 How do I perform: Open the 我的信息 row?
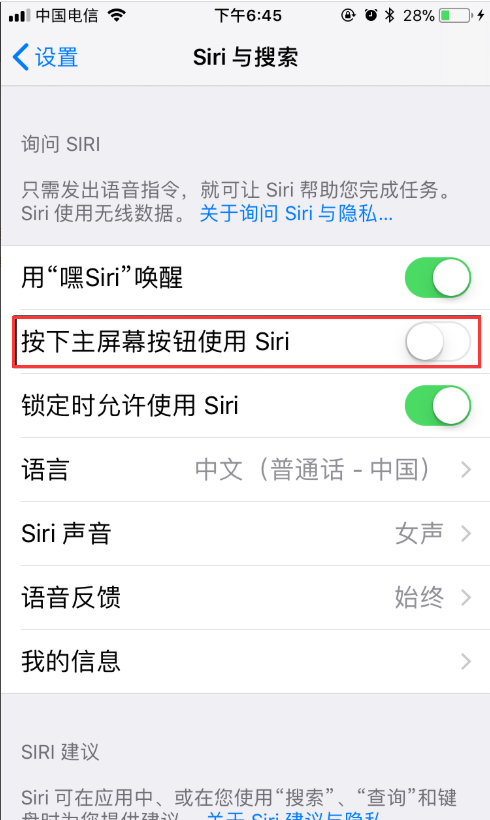tap(246, 662)
